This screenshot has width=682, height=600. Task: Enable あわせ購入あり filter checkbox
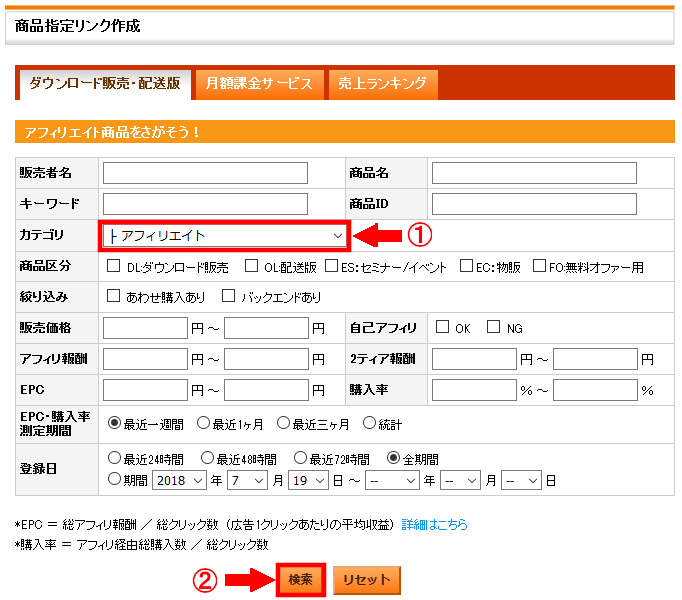[114, 296]
